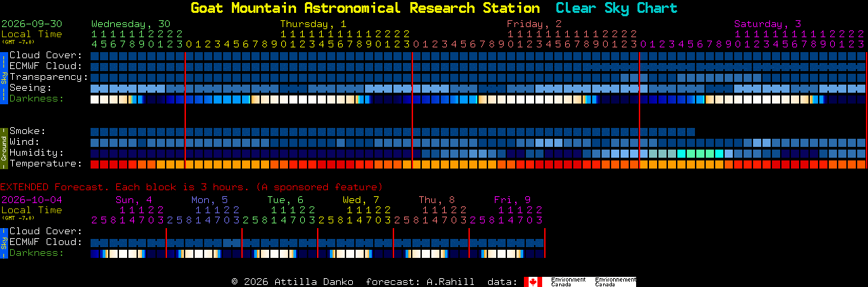
Task: Click Cloud Cover label in extended forecast
Action: click(46, 231)
